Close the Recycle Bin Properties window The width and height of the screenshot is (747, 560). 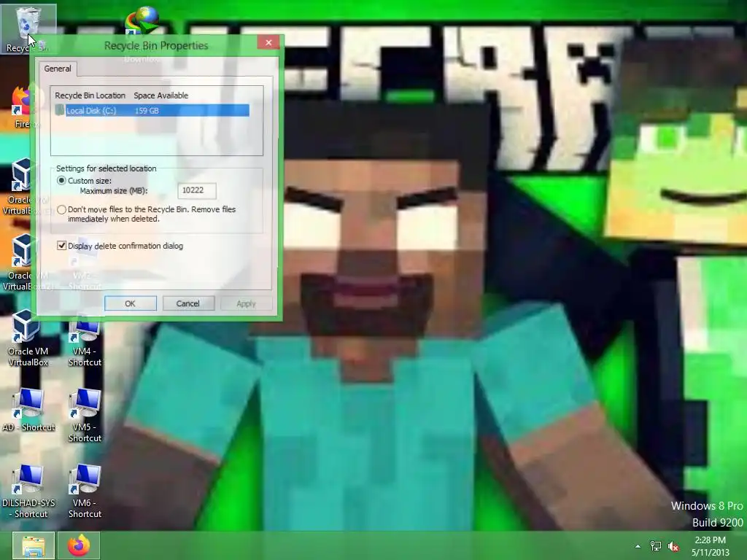[268, 42]
